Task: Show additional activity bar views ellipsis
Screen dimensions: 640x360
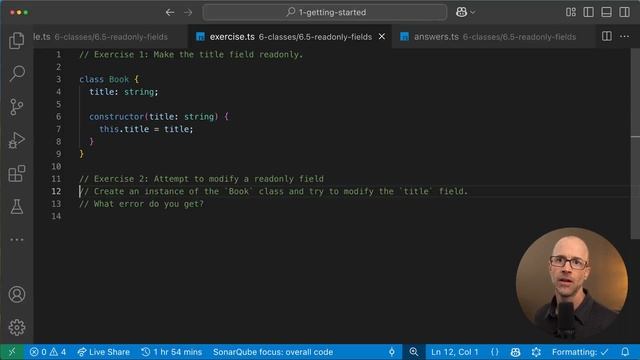Action: tap(17, 240)
